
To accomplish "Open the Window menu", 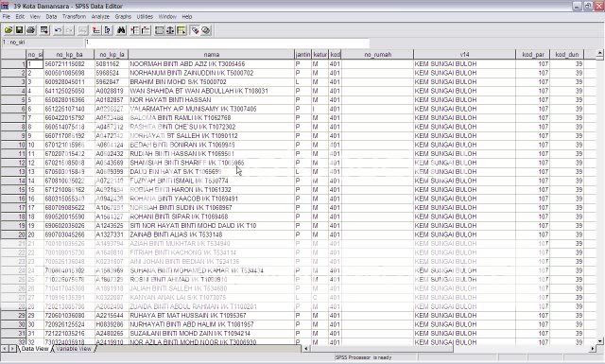I will [167, 17].
